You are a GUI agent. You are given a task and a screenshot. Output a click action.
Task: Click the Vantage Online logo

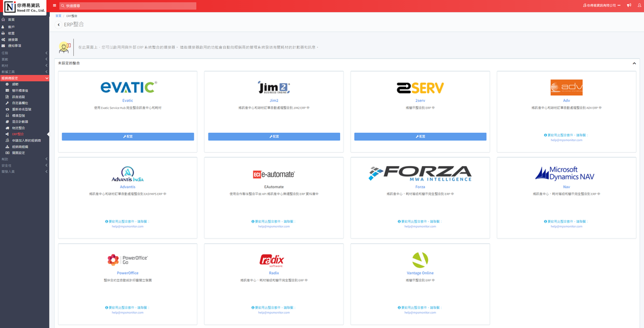(x=420, y=260)
